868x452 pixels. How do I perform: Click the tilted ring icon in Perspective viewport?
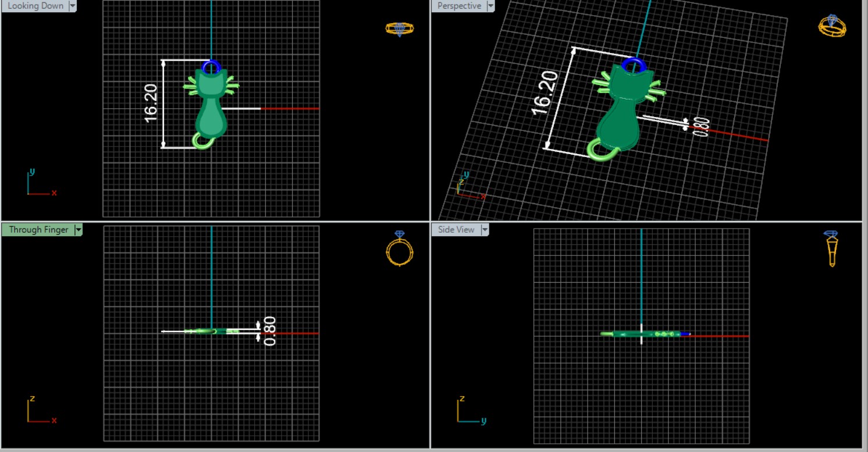pyautogui.click(x=832, y=26)
